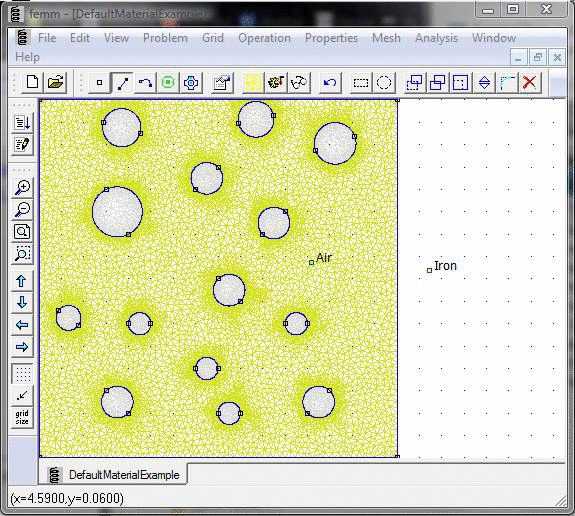The height and width of the screenshot is (516, 575).
Task: Click the grid size button
Action: (x=23, y=417)
